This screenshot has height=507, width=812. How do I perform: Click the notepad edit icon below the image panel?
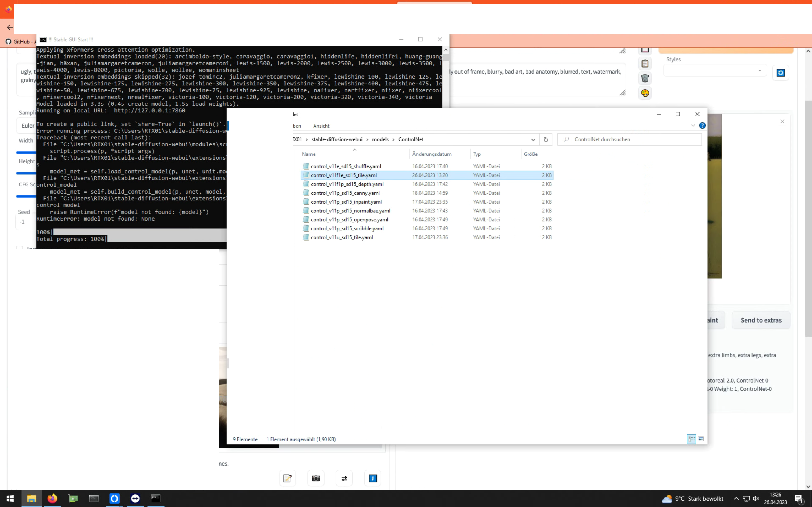(288, 478)
